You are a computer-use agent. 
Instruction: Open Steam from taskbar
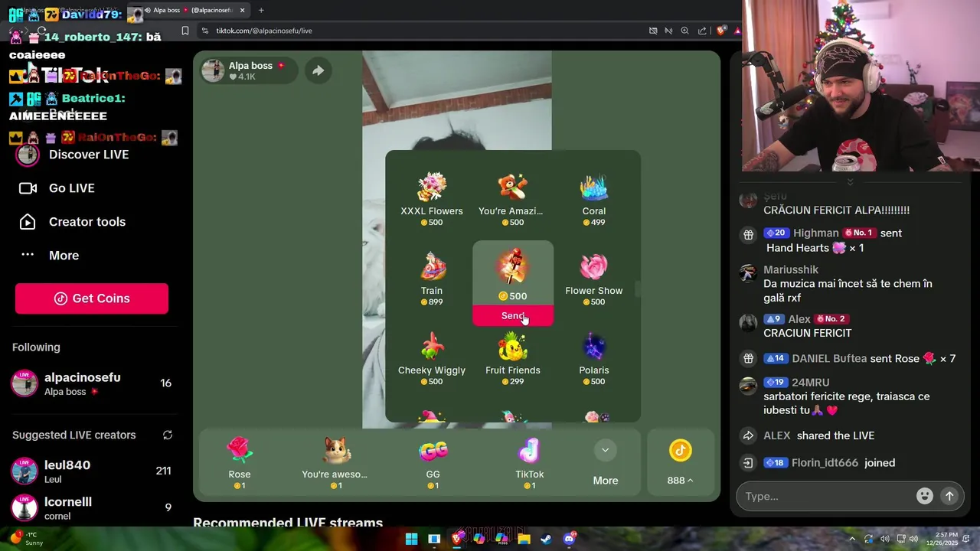546,539
